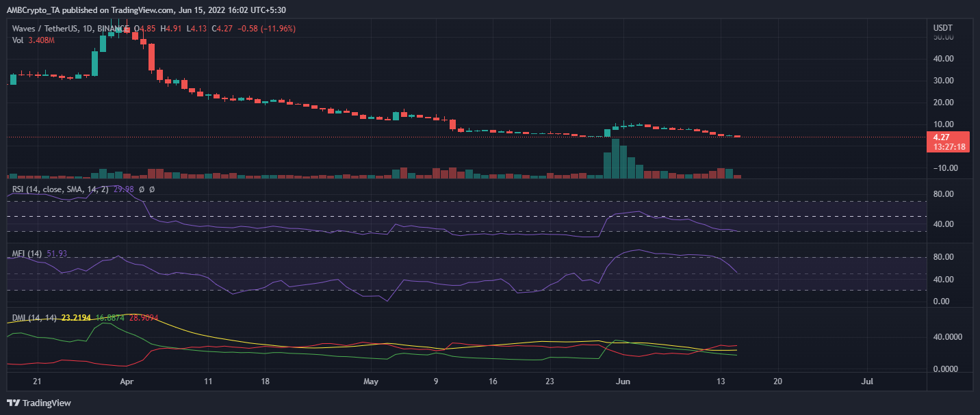Click the date label 21 on time axis
Screen dimensions: 980x415
(37, 381)
